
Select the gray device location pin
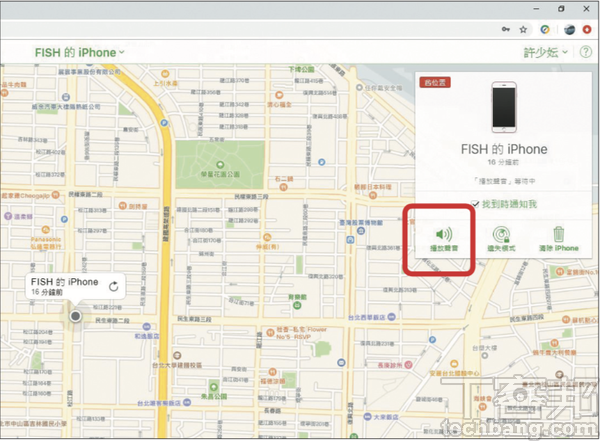pyautogui.click(x=75, y=316)
